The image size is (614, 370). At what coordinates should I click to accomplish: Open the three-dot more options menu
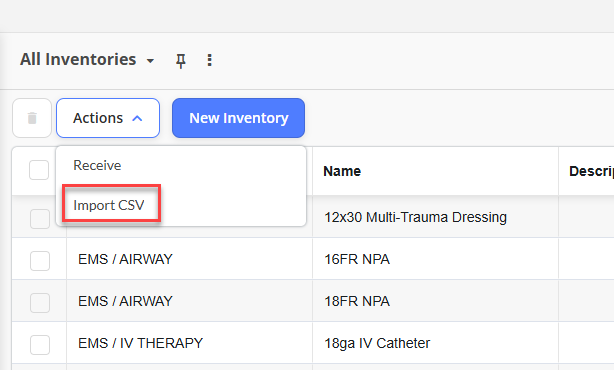click(x=209, y=60)
